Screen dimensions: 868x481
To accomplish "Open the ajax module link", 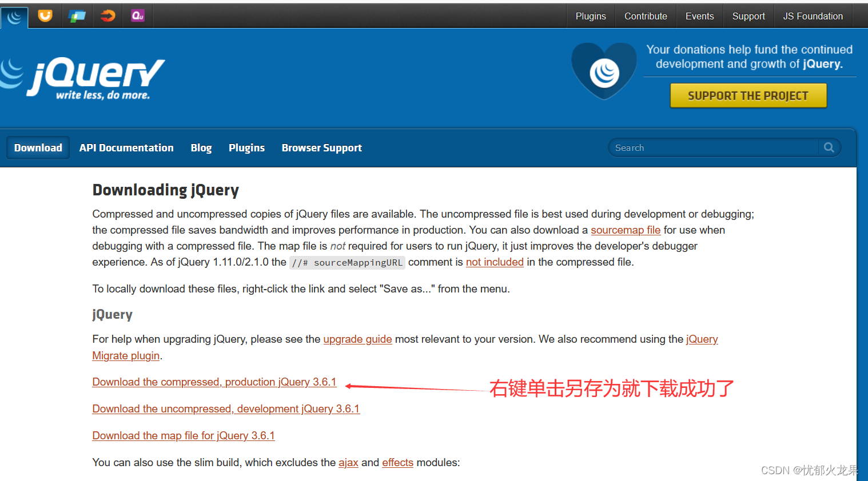I will (x=348, y=462).
